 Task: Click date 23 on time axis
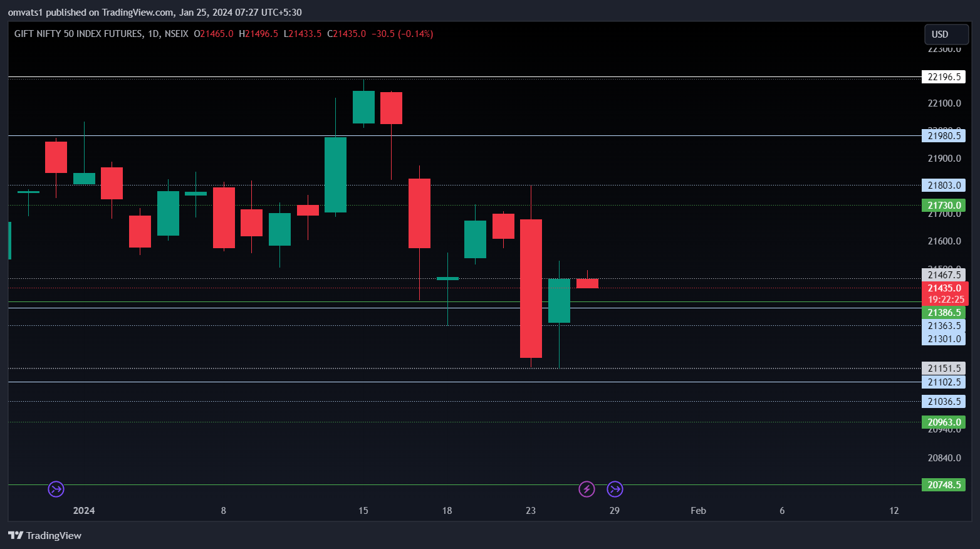tap(531, 510)
